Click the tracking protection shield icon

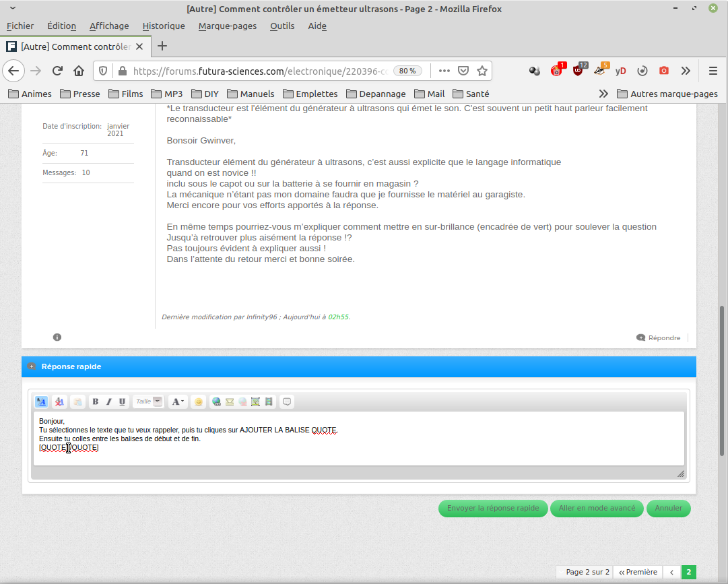[103, 71]
